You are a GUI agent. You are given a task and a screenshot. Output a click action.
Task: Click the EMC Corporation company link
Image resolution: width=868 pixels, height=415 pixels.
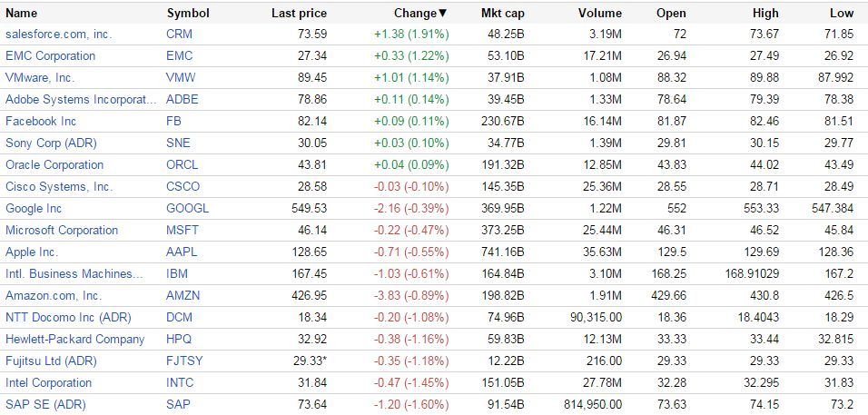[50, 55]
